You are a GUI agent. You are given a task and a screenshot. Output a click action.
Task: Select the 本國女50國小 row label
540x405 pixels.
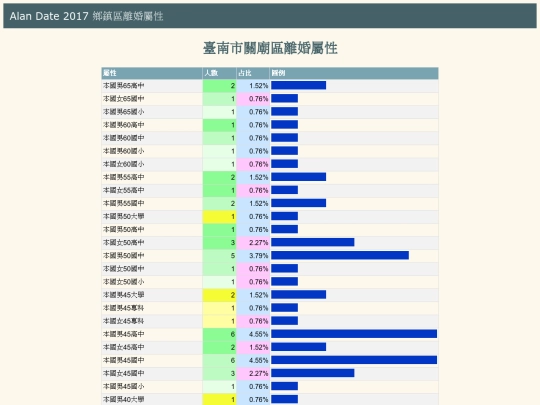124,282
